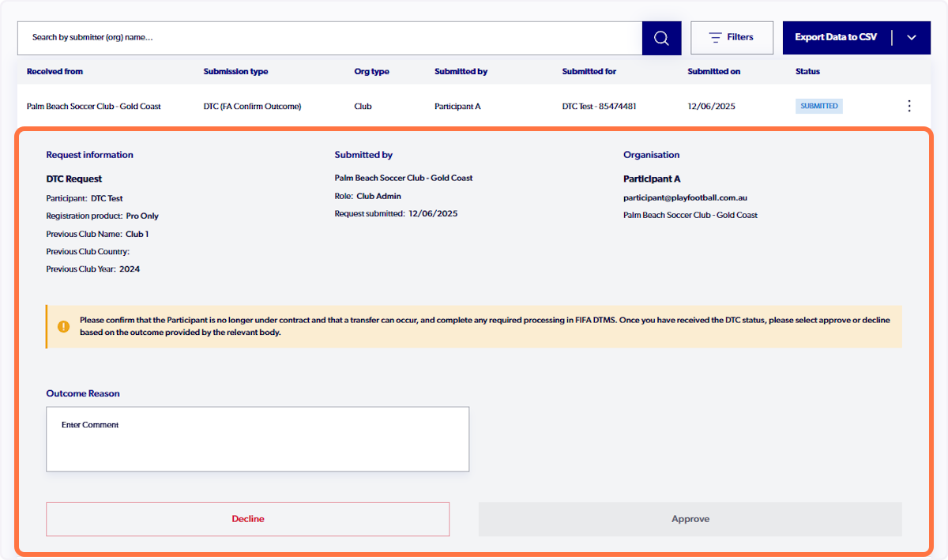This screenshot has height=560, width=948.
Task: Click the SUBMITTED status badge
Action: tap(819, 106)
